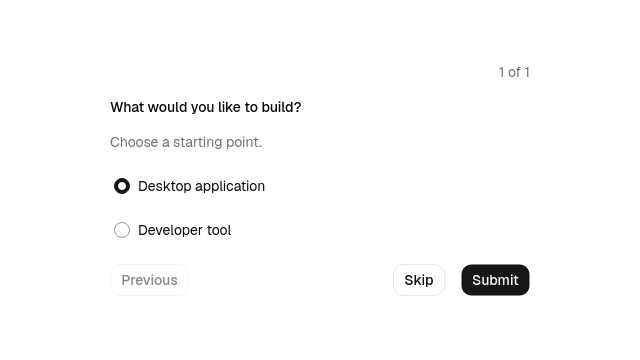Choose the unselected Developer tool option circle
This screenshot has height=360, width=640.
(122, 230)
